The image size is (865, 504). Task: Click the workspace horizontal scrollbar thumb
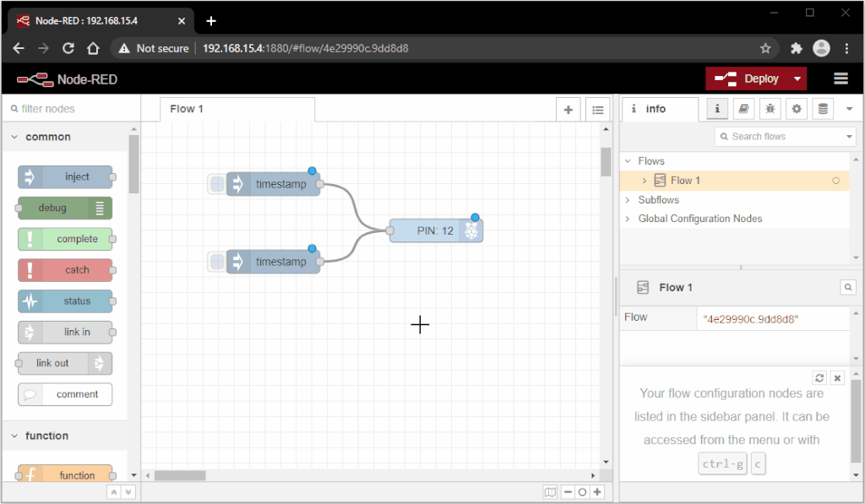[x=180, y=475]
